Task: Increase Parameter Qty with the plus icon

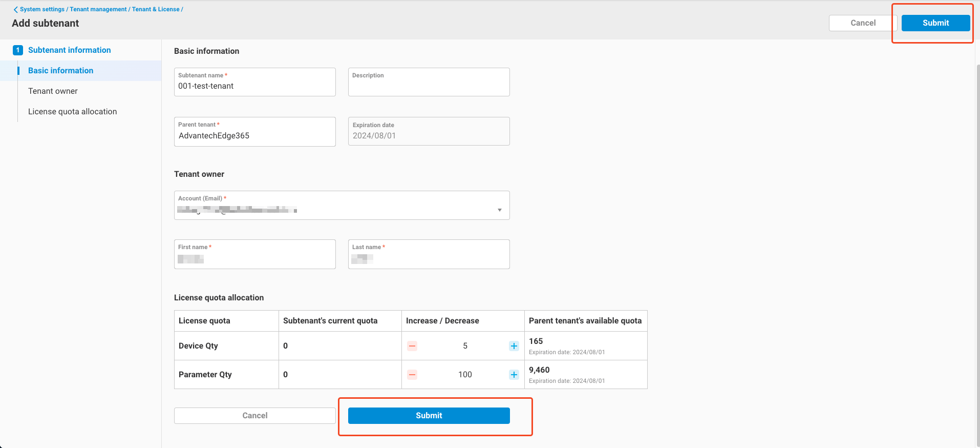Action: tap(514, 375)
